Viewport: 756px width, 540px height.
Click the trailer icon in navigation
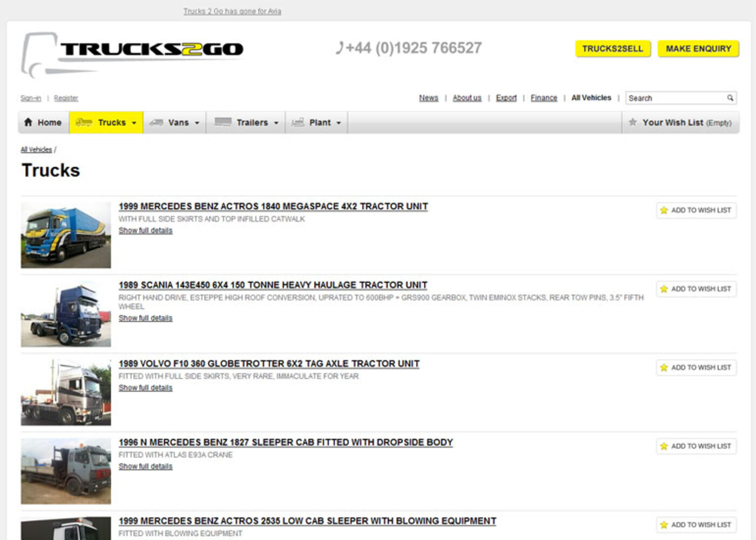[222, 123]
